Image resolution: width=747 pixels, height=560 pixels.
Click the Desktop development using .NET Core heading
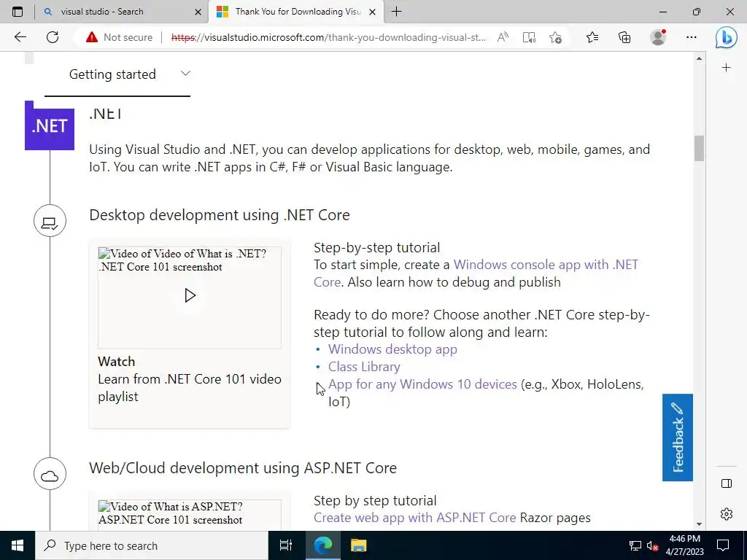click(219, 215)
